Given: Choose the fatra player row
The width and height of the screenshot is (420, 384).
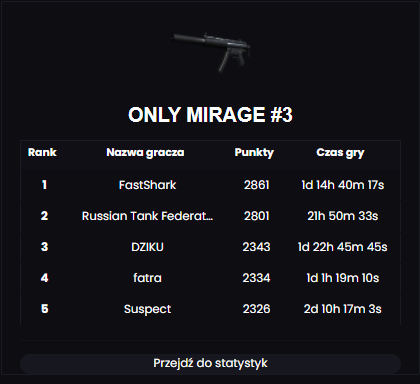Looking at the screenshot, I should (210, 278).
